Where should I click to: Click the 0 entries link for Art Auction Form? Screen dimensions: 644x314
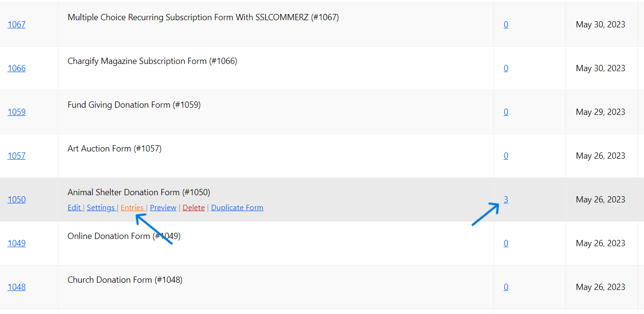click(x=506, y=155)
